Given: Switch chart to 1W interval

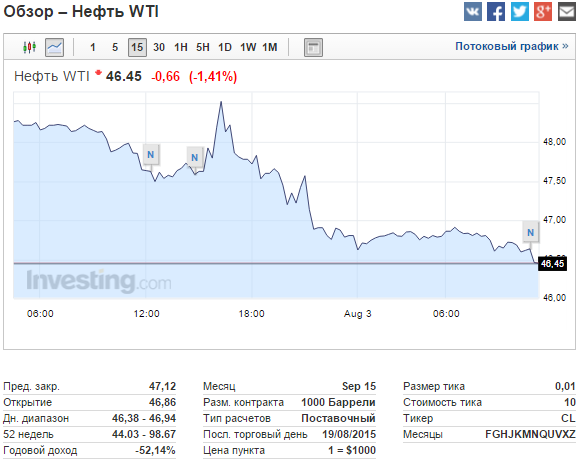Looking at the screenshot, I should pyautogui.click(x=248, y=47).
